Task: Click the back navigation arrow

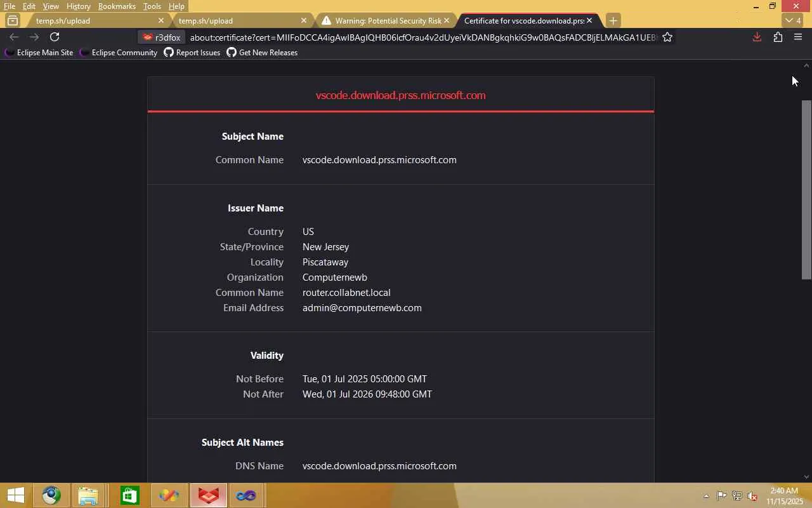Action: pyautogui.click(x=14, y=37)
